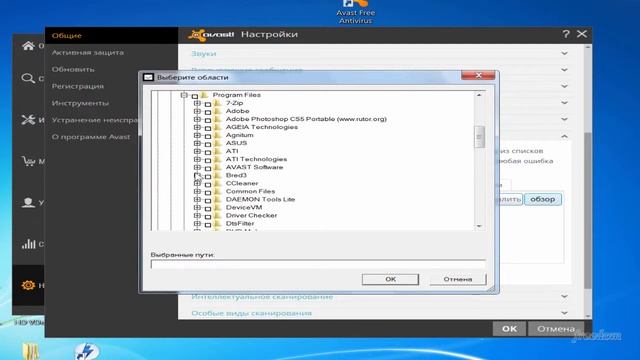Check the DAEMON Tools Lite checkbox
This screenshot has width=640, height=360.
click(x=208, y=200)
